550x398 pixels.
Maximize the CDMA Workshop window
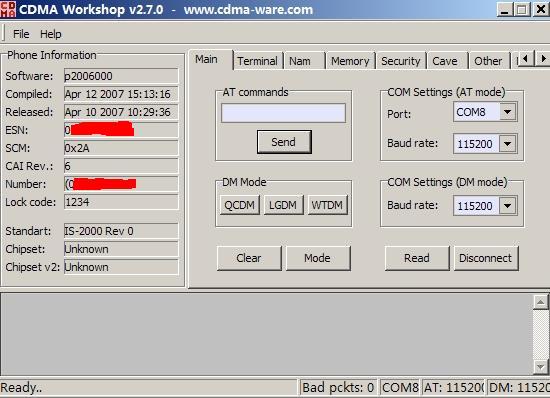pos(522,9)
